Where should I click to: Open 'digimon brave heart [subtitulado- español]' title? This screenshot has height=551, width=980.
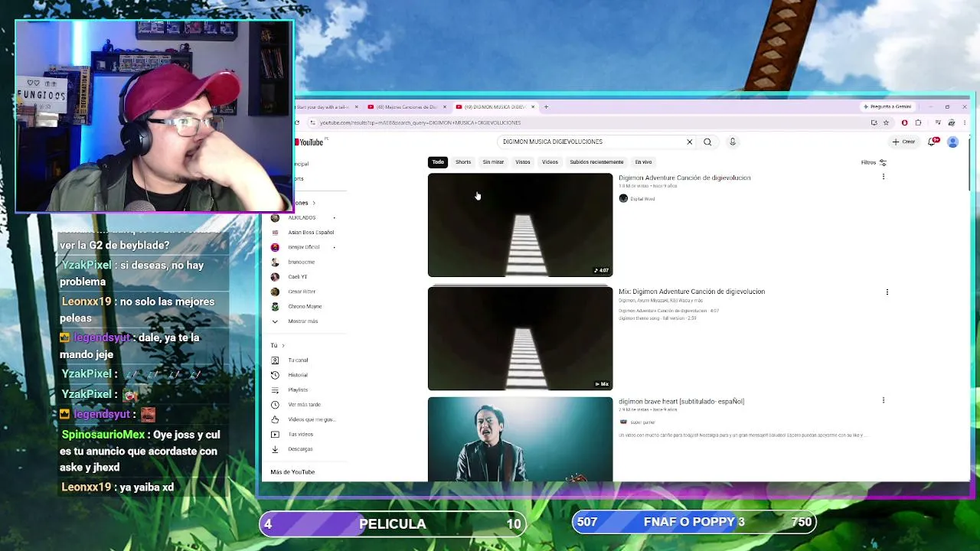681,401
